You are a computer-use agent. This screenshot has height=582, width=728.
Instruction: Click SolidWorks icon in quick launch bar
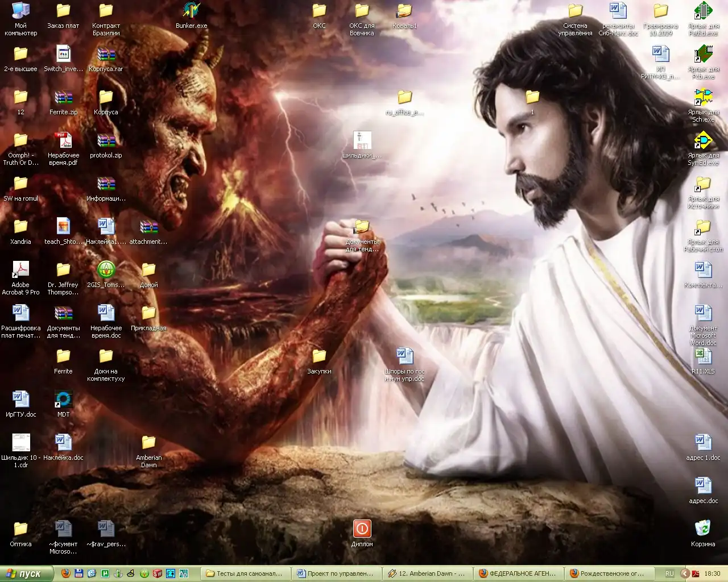(x=158, y=573)
